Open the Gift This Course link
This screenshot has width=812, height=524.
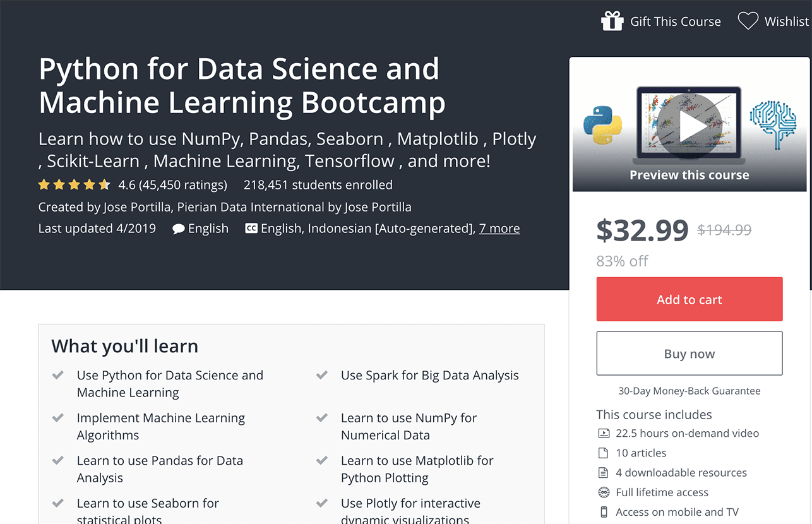[676, 21]
